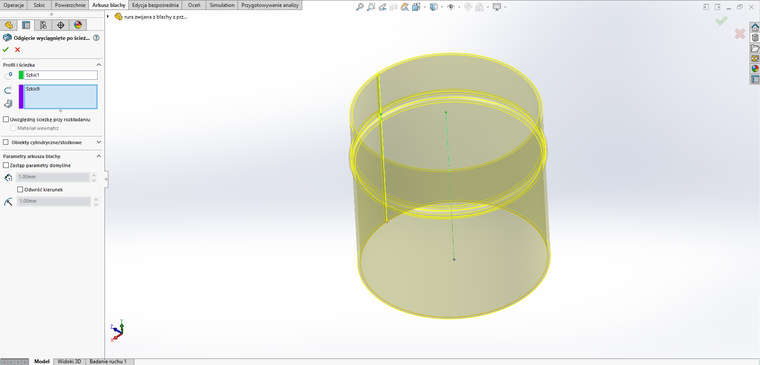
Task: Open the Appearances color ball in task pane
Action: [755, 68]
